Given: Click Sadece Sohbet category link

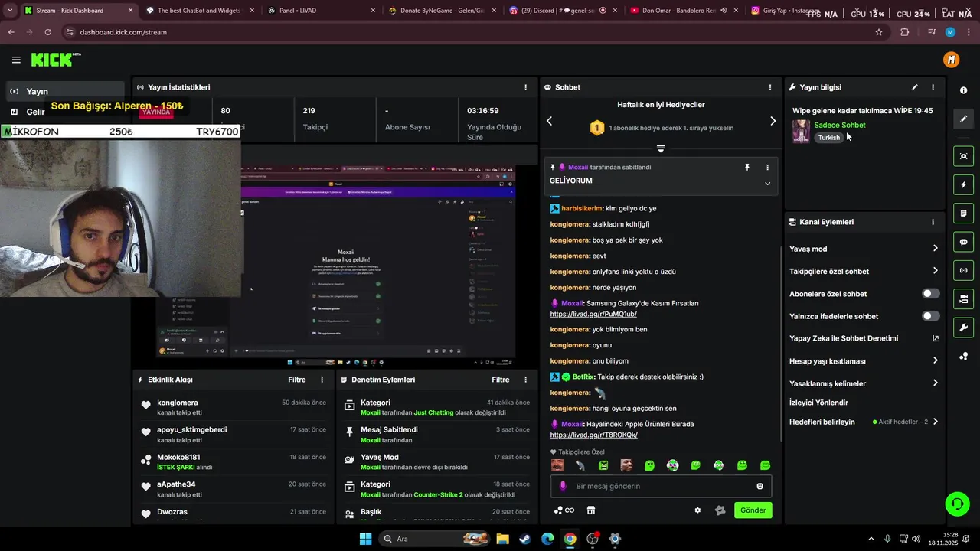Looking at the screenshot, I should coord(840,125).
